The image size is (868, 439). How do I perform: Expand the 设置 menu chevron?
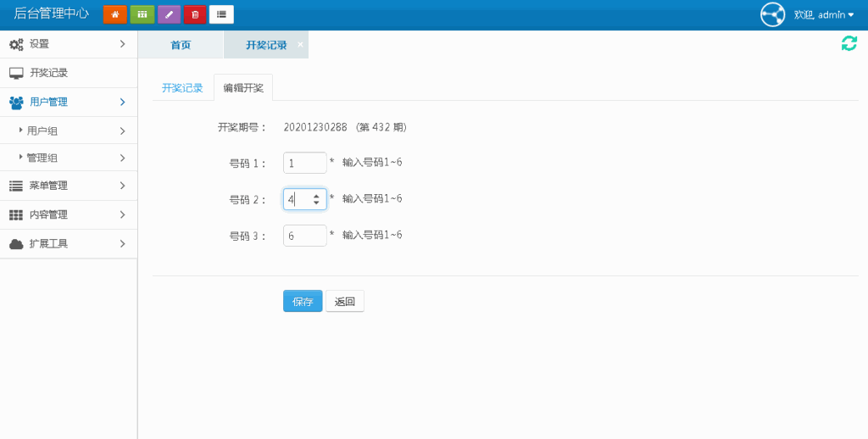pos(122,44)
